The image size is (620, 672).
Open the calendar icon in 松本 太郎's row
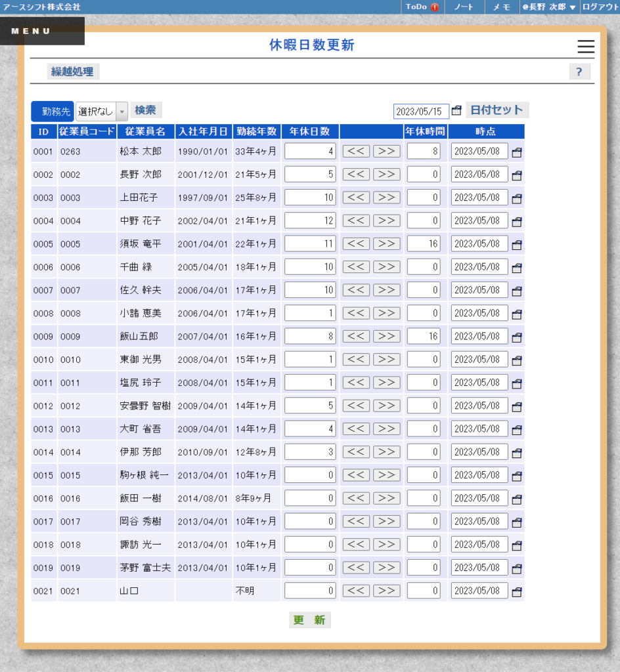(516, 152)
